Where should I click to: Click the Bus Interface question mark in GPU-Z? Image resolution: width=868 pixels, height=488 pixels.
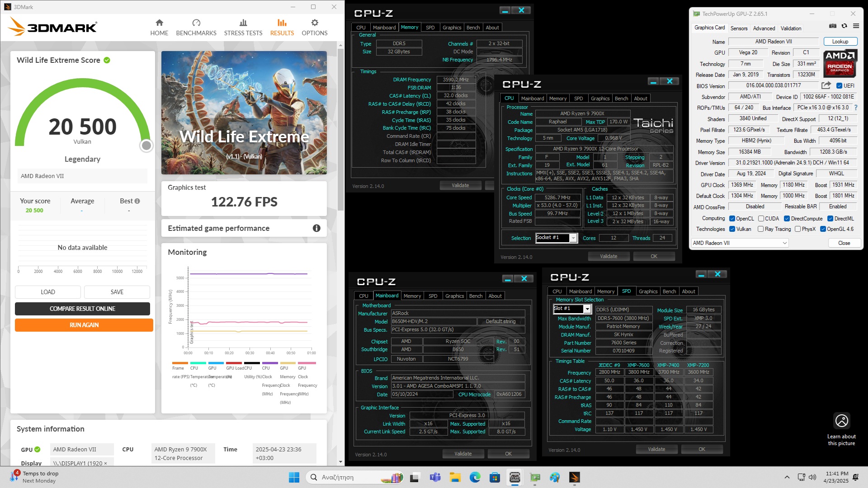coord(855,108)
